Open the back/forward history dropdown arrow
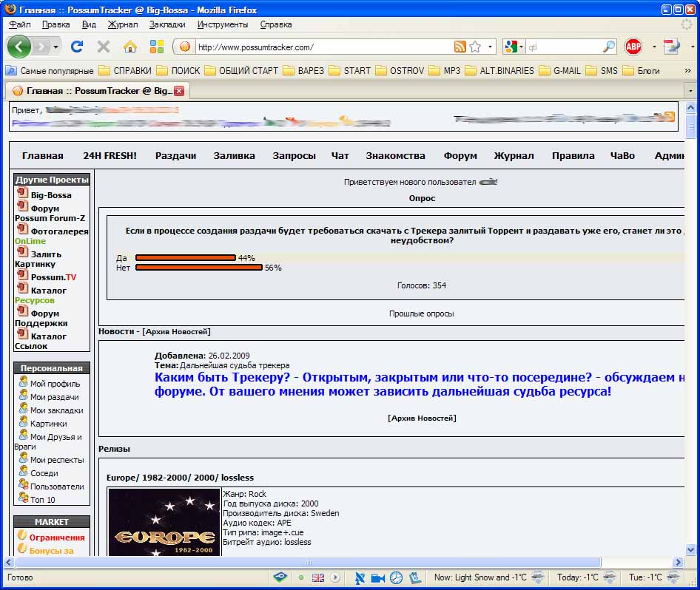The image size is (700, 590). [55, 47]
